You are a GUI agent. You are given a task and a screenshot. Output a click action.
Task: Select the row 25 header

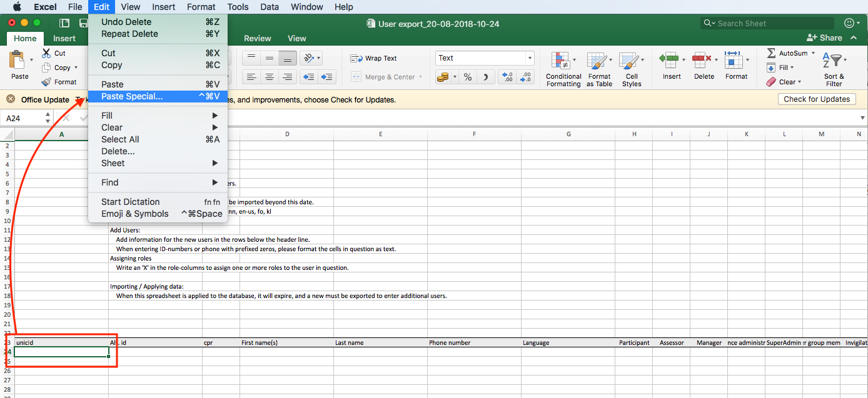(x=7, y=361)
